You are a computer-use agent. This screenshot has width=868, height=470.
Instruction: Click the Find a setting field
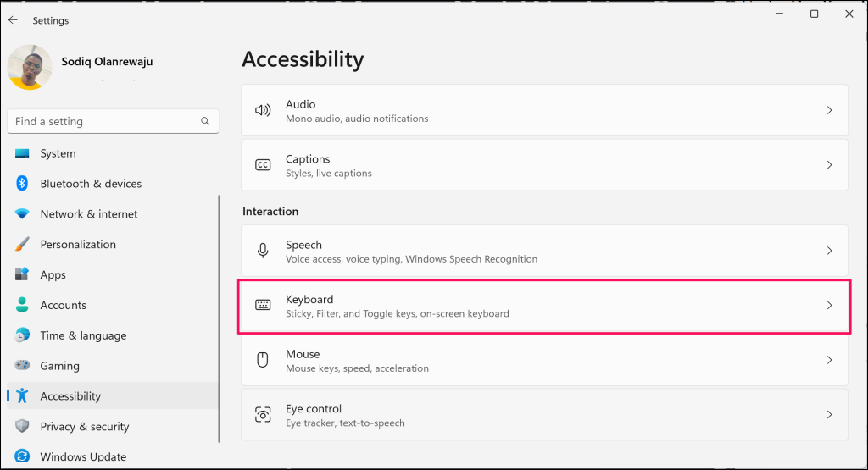tap(102, 122)
